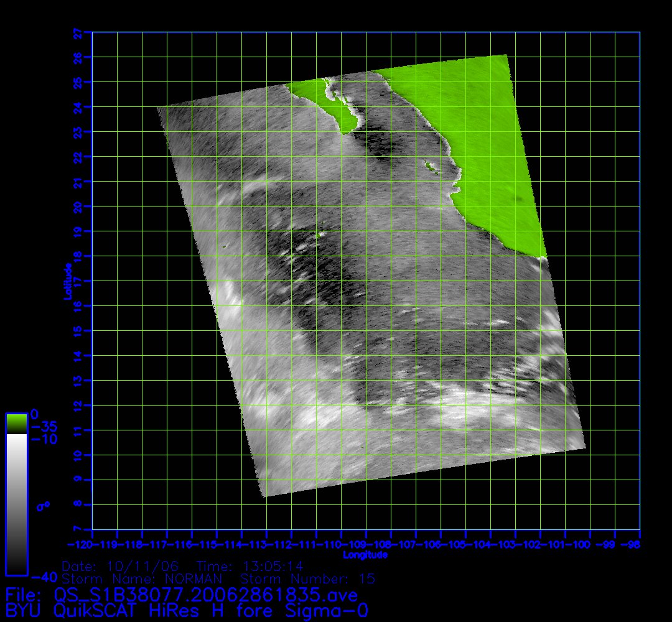
Task: Click the -10 label on the color bar
Action: [x=44, y=440]
